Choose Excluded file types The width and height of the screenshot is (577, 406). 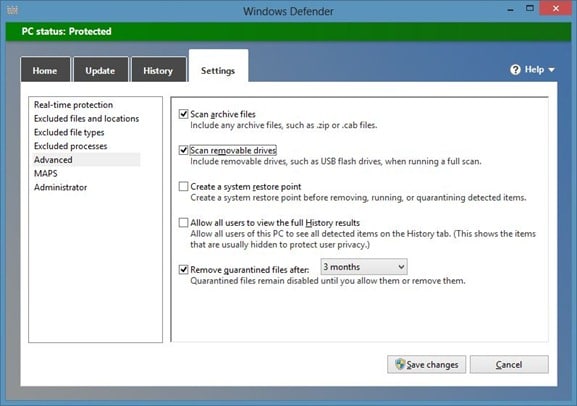tap(69, 132)
